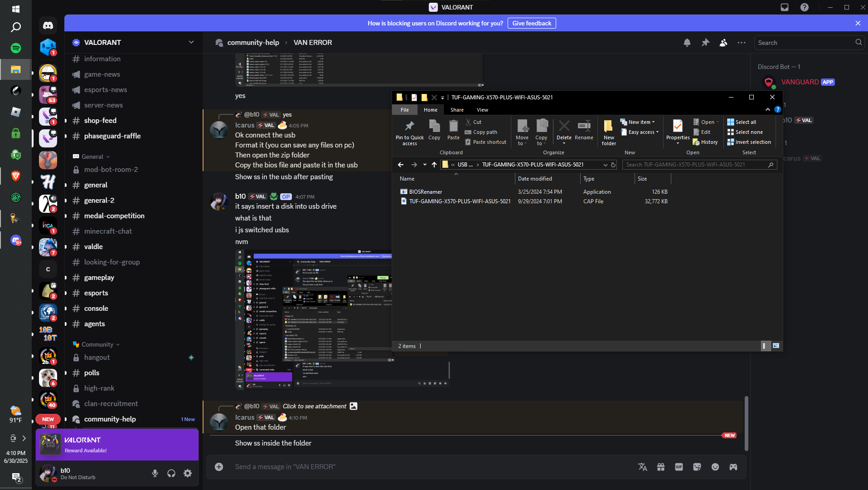The image size is (868, 490).
Task: Select the TUF-GAMING-X570-PLUS-WIFI-ASUS-5021 CAP file
Action: pyautogui.click(x=456, y=201)
